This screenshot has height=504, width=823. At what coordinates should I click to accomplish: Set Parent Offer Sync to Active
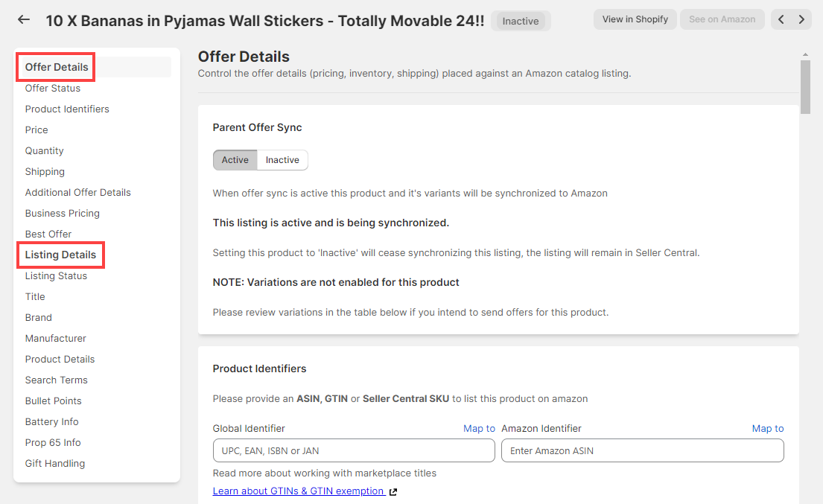[235, 160]
